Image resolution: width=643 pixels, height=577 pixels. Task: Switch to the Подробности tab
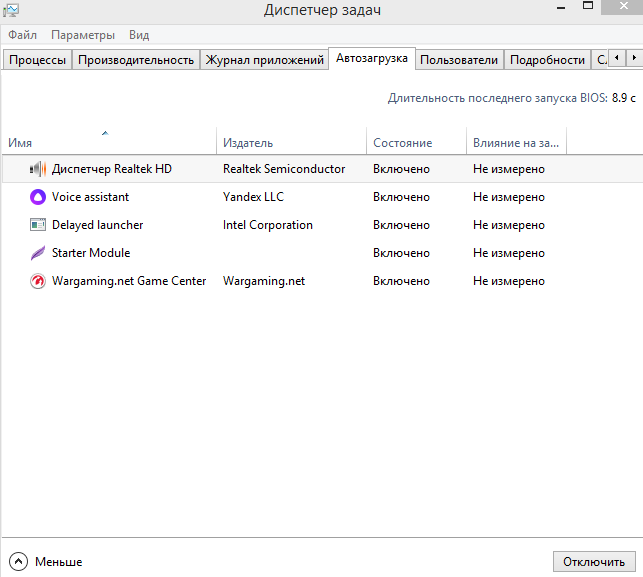547,60
